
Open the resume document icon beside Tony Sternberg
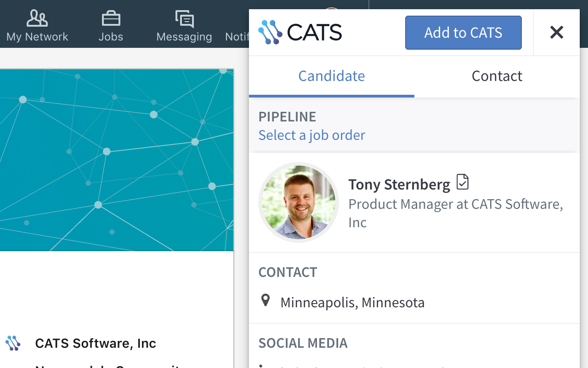pyautogui.click(x=463, y=182)
